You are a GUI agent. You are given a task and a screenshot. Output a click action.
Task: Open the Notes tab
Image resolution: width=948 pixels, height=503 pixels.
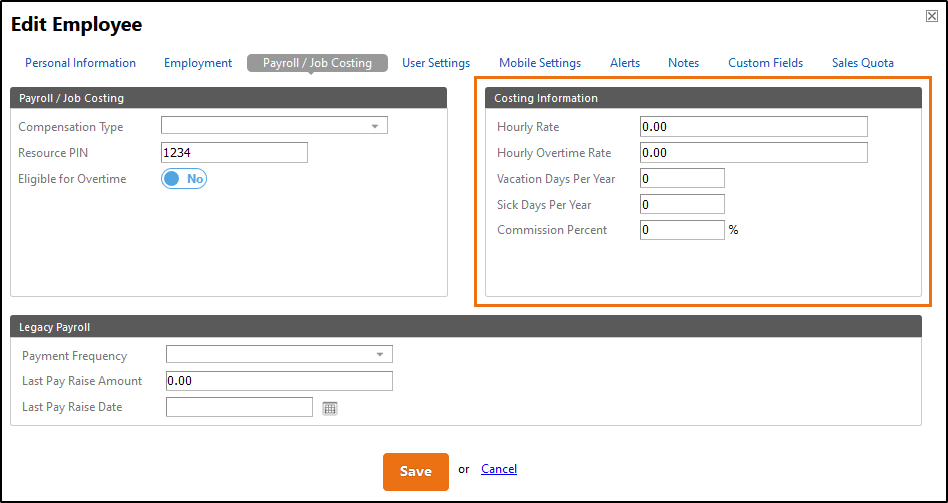click(x=683, y=63)
